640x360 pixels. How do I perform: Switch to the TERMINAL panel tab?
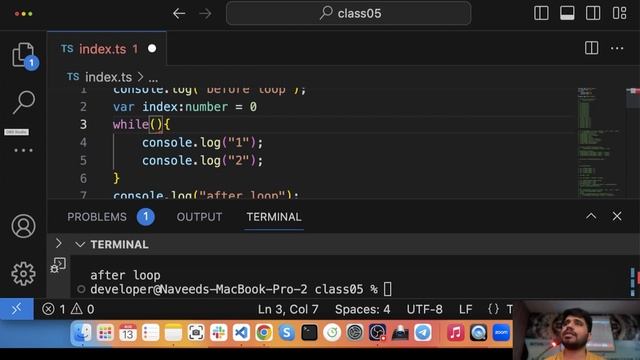tap(274, 217)
